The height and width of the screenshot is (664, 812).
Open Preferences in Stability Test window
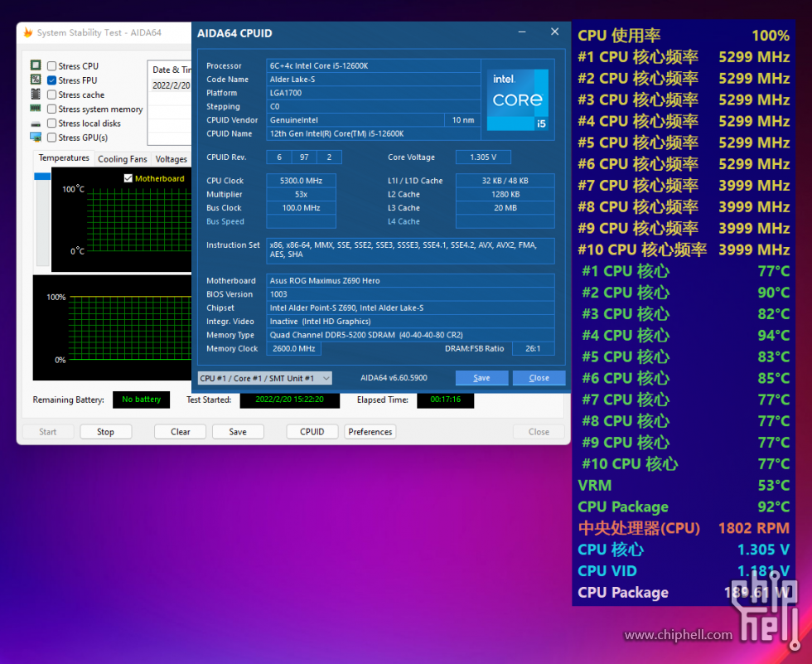point(370,432)
